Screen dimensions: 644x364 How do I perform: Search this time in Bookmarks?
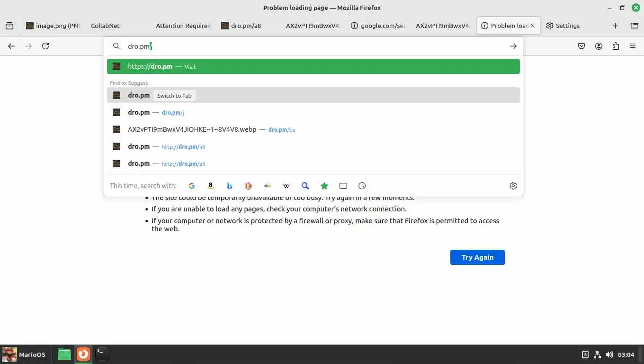coord(324,186)
